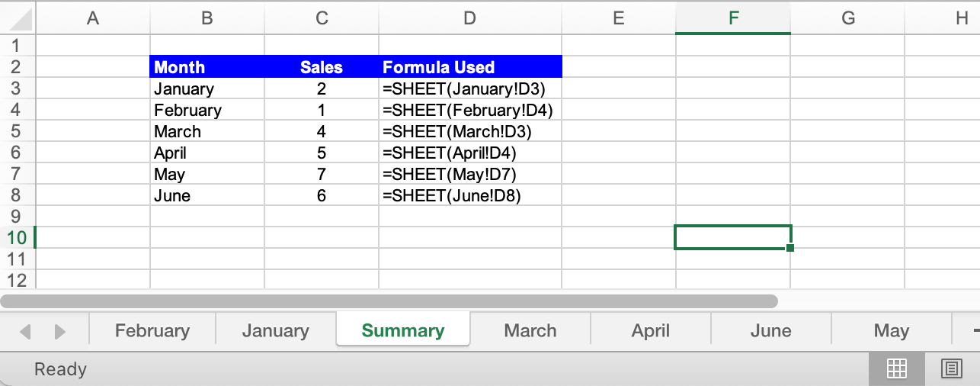Switch to Normal view icon in status bar
This screenshot has width=980, height=386.
[x=897, y=369]
